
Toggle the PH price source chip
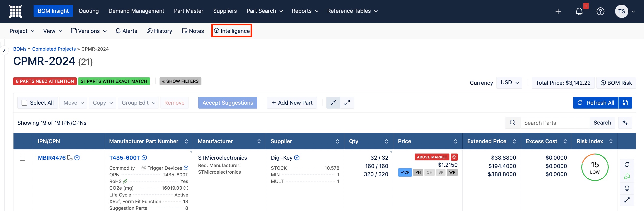[x=418, y=172]
